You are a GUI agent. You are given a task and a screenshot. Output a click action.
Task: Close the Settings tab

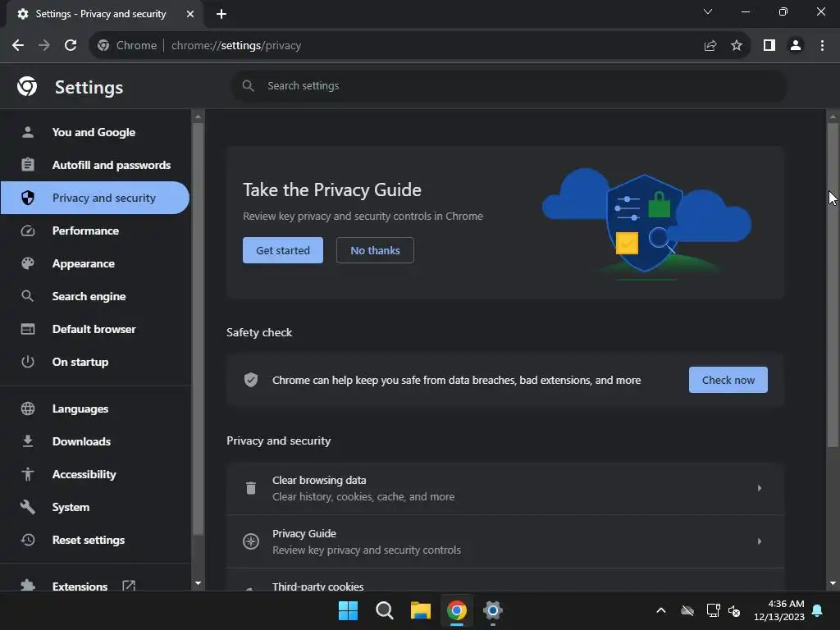click(190, 14)
